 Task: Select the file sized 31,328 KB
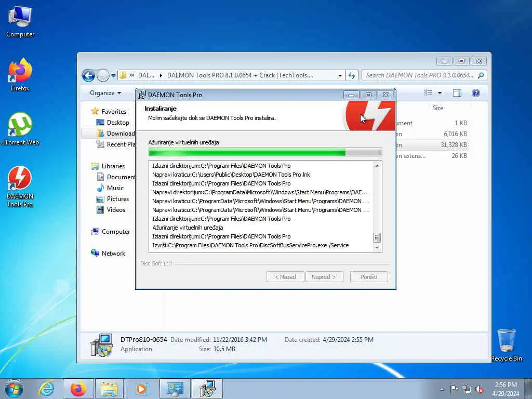[x=454, y=145]
